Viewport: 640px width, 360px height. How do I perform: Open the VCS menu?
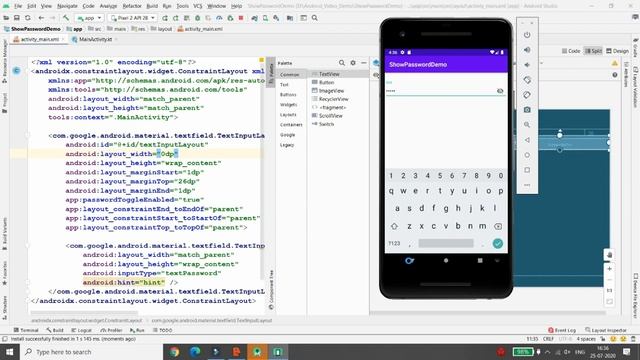pos(198,6)
